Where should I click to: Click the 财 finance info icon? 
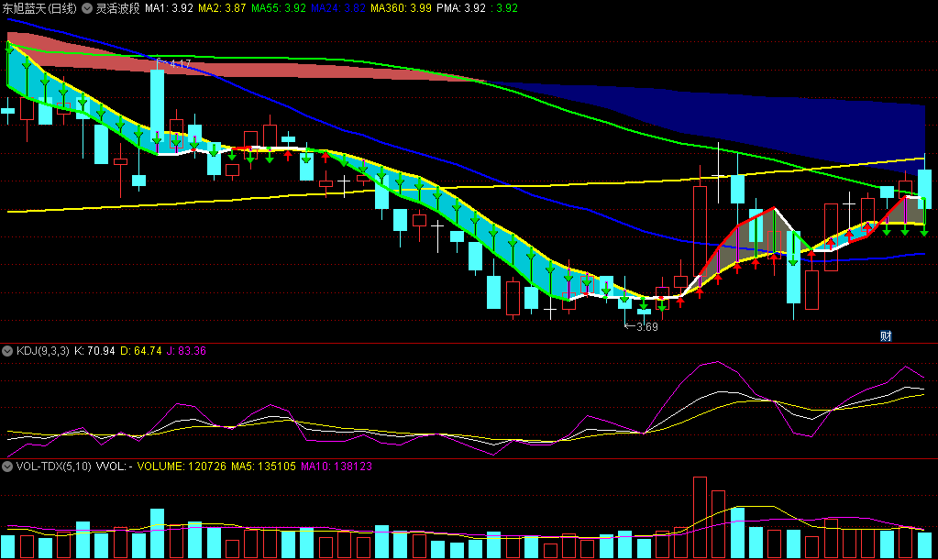coord(886,335)
